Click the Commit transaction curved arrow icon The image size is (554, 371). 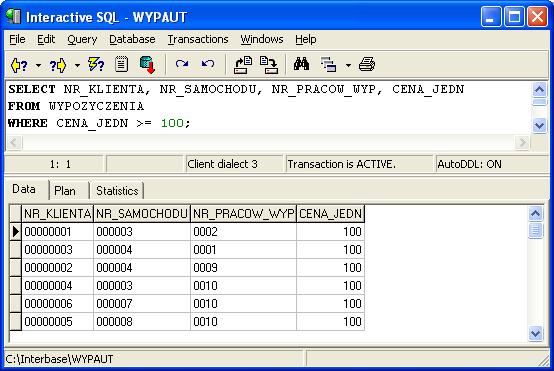(182, 64)
